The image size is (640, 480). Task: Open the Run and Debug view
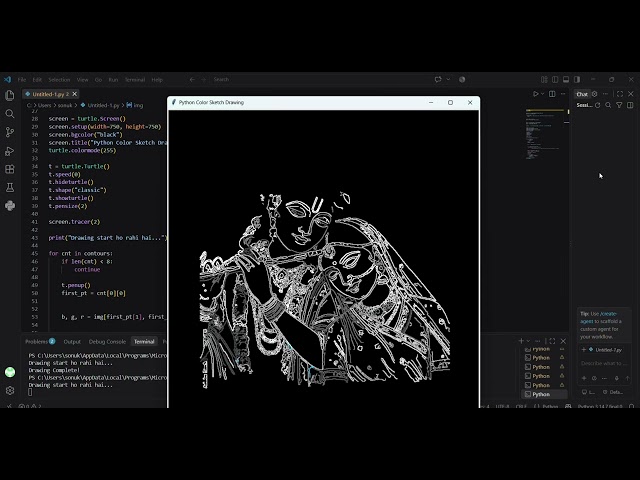9,151
